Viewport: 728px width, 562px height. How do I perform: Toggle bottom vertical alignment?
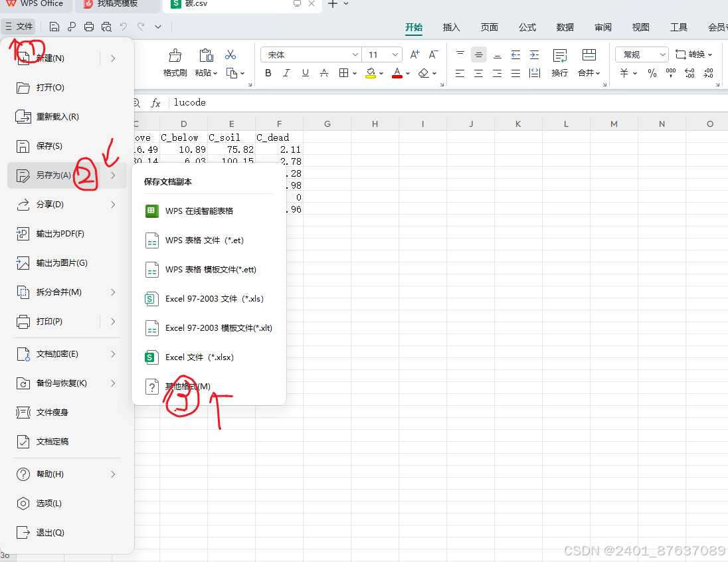click(498, 55)
